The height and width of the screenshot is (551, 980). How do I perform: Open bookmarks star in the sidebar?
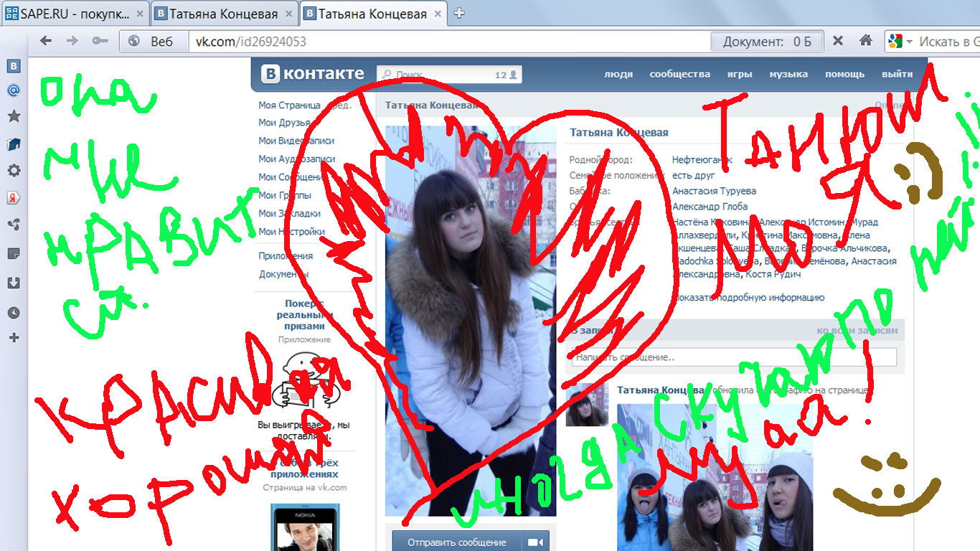(14, 116)
